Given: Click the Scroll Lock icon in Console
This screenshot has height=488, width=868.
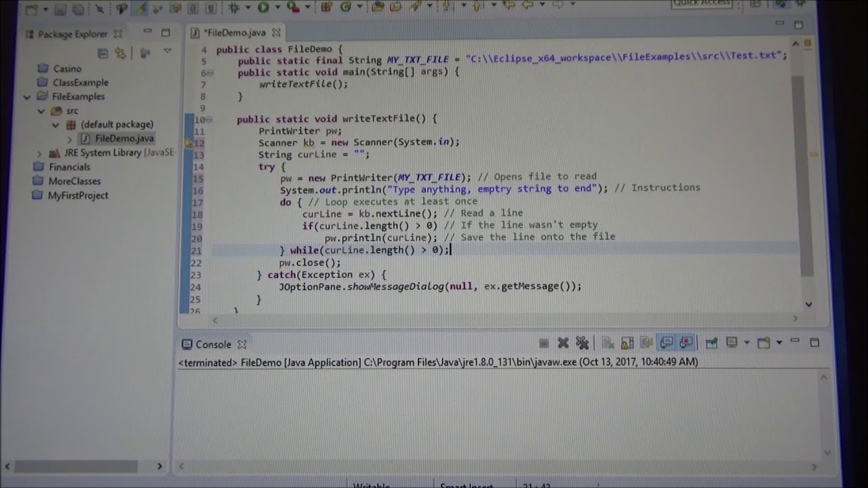Looking at the screenshot, I should [x=627, y=343].
